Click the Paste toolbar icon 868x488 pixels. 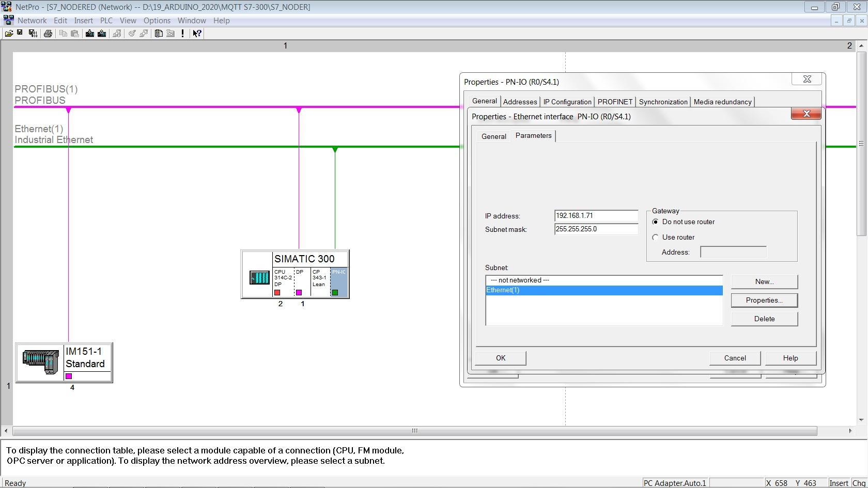click(75, 34)
